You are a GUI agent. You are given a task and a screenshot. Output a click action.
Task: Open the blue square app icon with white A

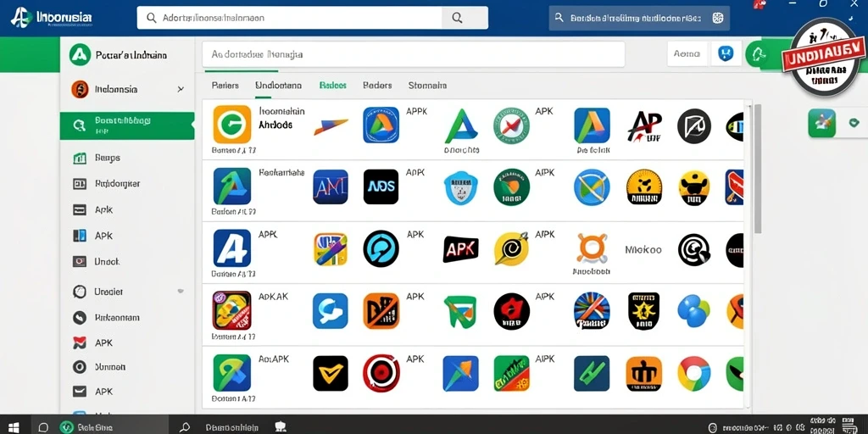click(x=232, y=248)
